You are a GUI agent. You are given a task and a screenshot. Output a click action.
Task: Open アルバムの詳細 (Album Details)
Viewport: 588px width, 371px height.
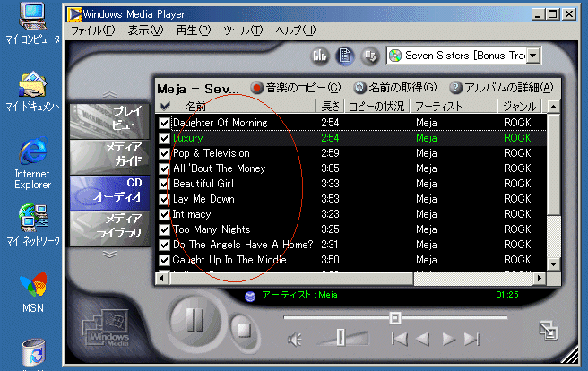tap(501, 88)
